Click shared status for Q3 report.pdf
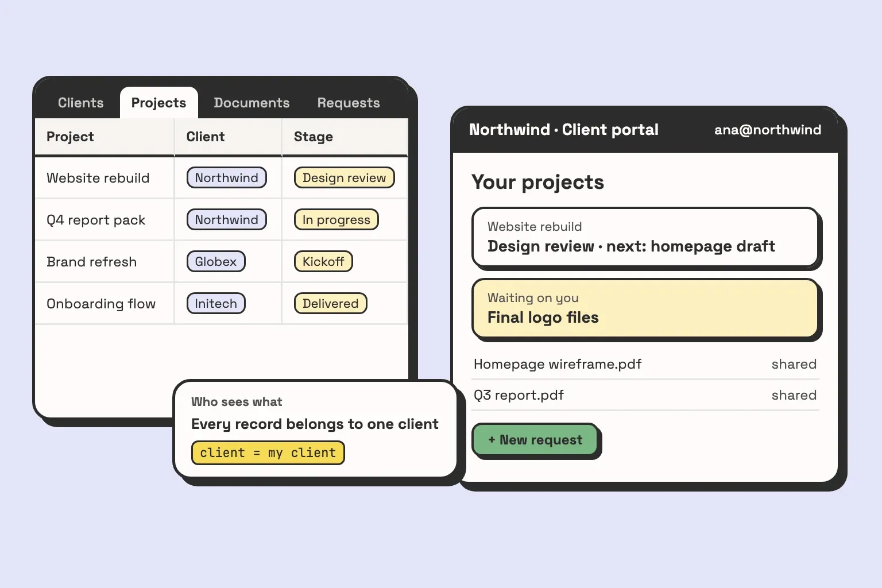Image resolution: width=882 pixels, height=588 pixels. 794,395
